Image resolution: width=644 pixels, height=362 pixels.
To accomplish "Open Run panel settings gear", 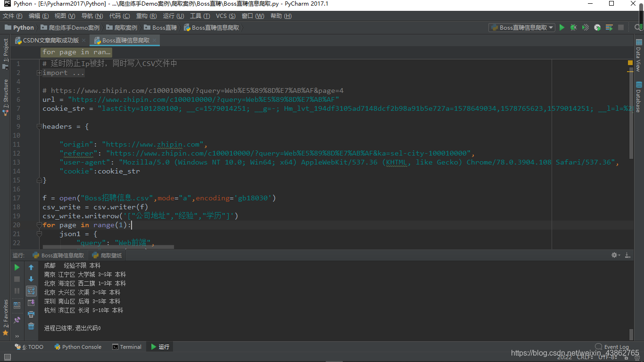I will pos(615,255).
